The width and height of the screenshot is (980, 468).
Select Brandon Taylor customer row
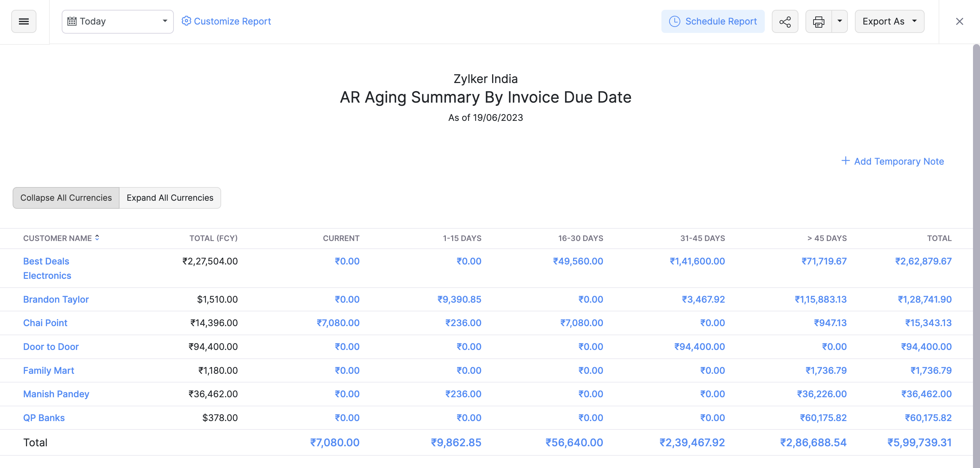point(56,299)
